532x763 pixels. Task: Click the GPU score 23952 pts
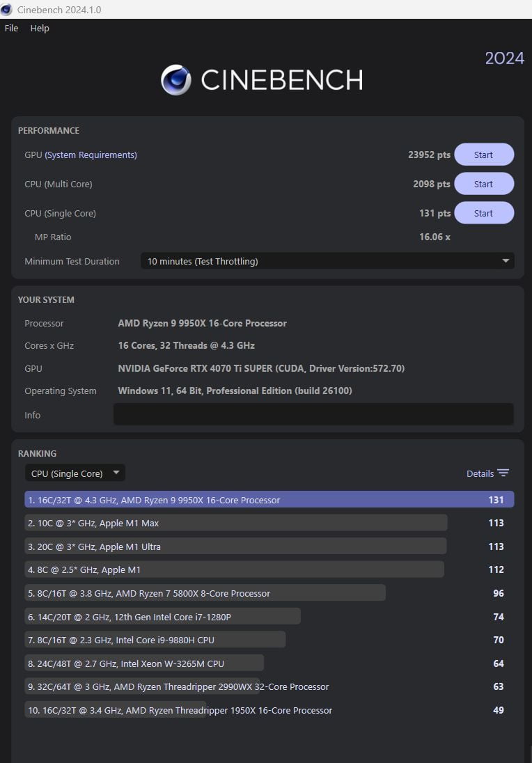click(430, 155)
